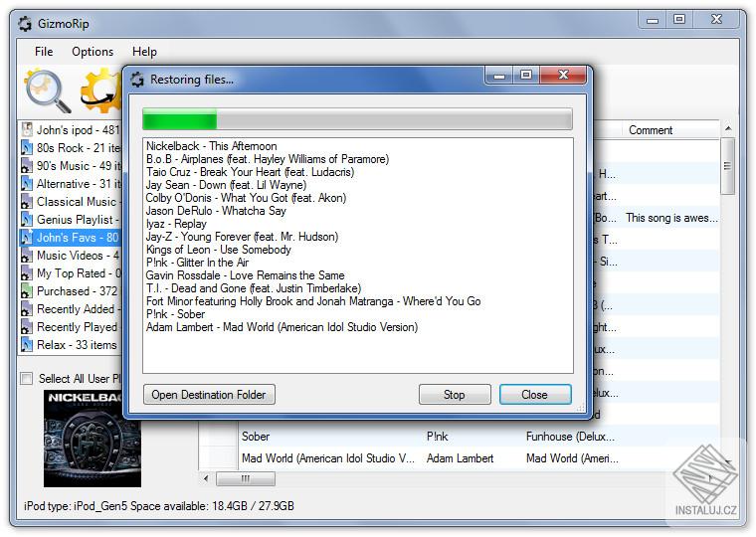Select P!nk - Glitter In the Air entry
The width and height of the screenshot is (756, 537).
coord(197,263)
